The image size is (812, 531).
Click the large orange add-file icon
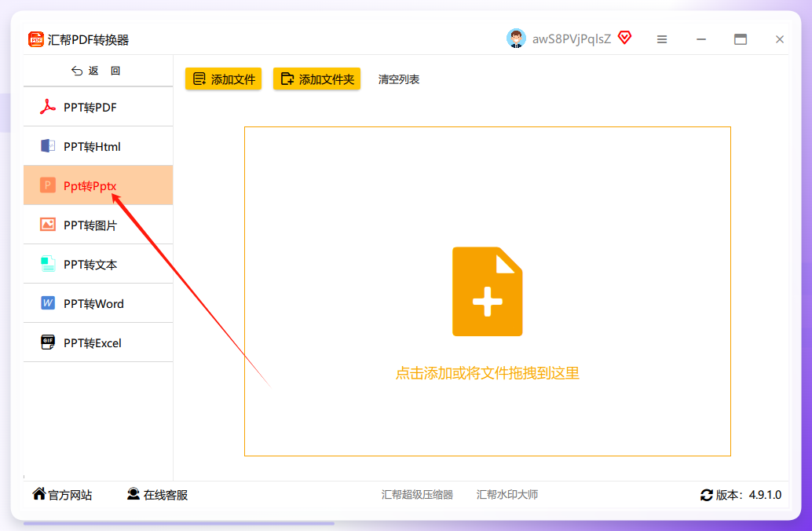[x=488, y=291]
